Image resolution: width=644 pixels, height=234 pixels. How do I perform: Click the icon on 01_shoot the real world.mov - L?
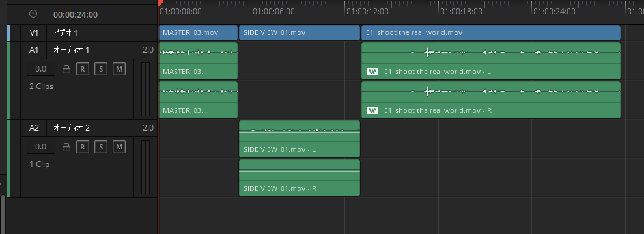pos(372,71)
